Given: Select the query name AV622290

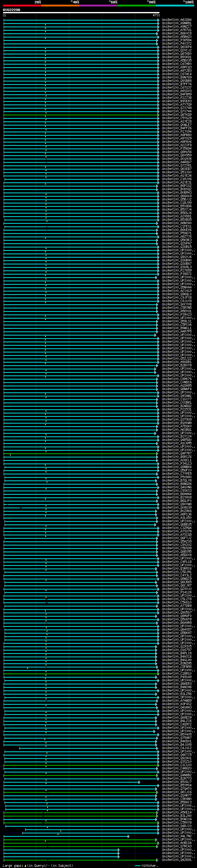Looking at the screenshot, I should pyautogui.click(x=11, y=10).
